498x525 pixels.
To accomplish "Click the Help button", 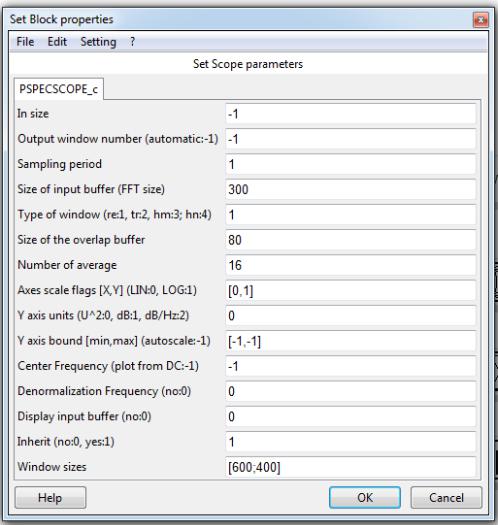I will click(50, 498).
